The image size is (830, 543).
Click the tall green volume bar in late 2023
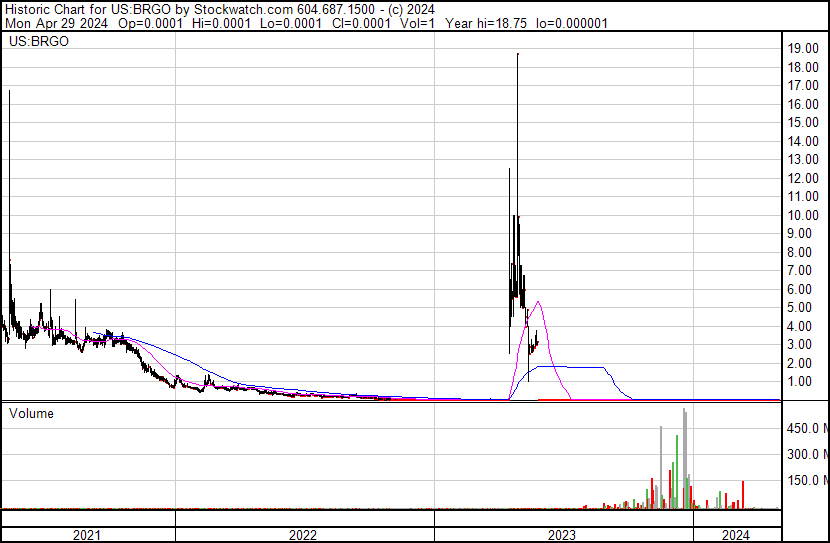[677, 472]
